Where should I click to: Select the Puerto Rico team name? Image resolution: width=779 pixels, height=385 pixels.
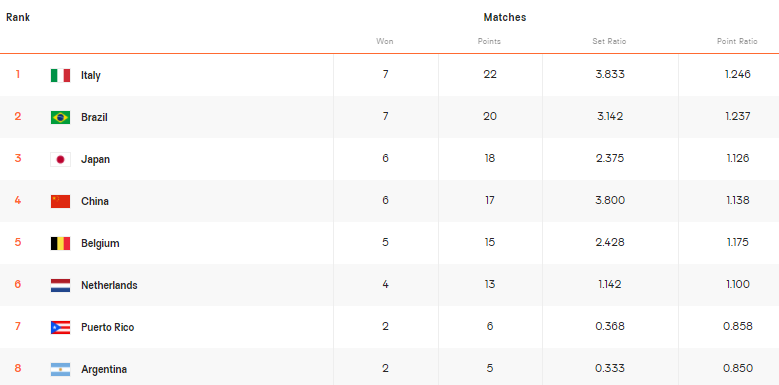[x=108, y=327]
